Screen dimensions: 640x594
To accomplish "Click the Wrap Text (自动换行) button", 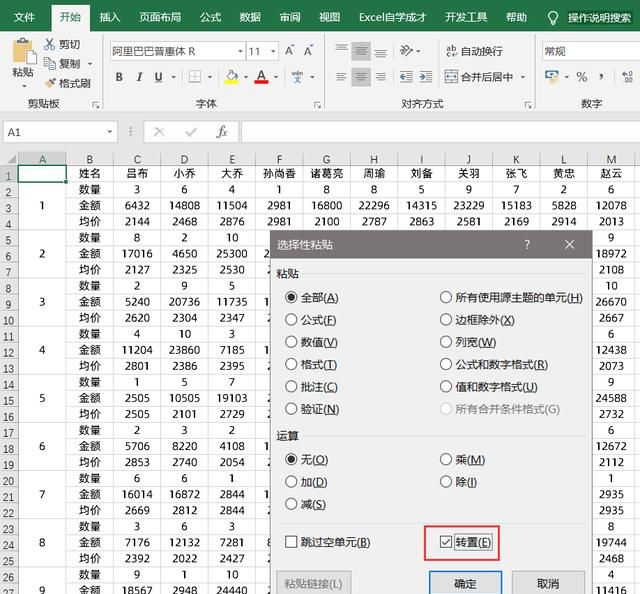I will 474,51.
